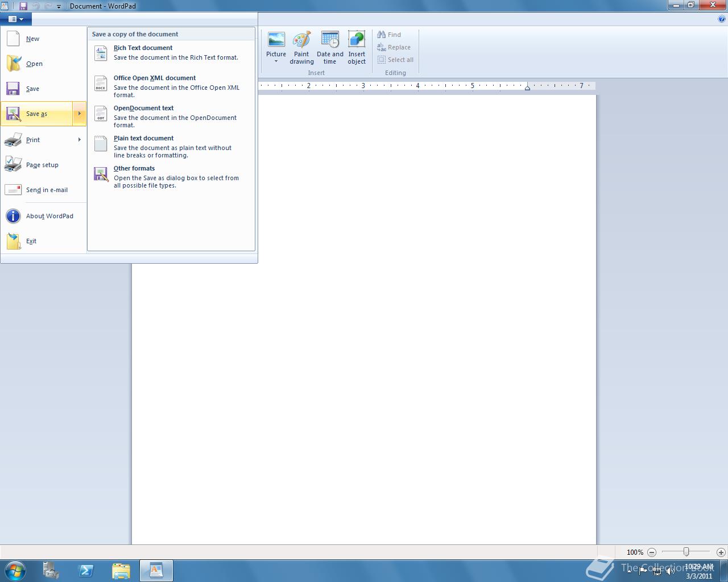Click the Undo arrow in quick access toolbar
The height and width of the screenshot is (582, 728).
pos(36,6)
